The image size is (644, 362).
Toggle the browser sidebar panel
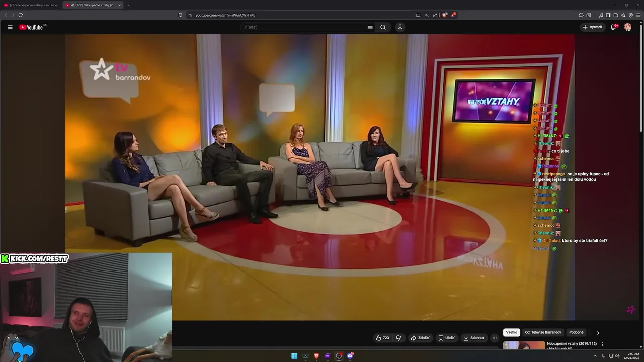pyautogui.click(x=608, y=15)
